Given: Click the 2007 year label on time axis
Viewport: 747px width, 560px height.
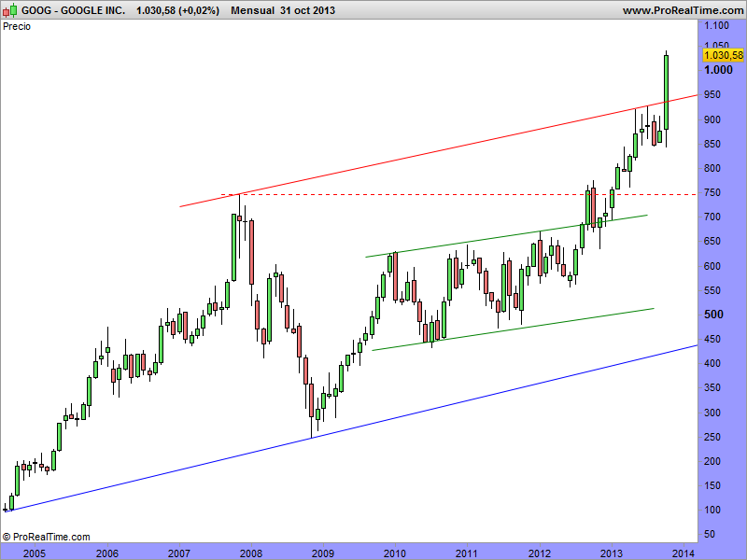Looking at the screenshot, I should click(179, 553).
